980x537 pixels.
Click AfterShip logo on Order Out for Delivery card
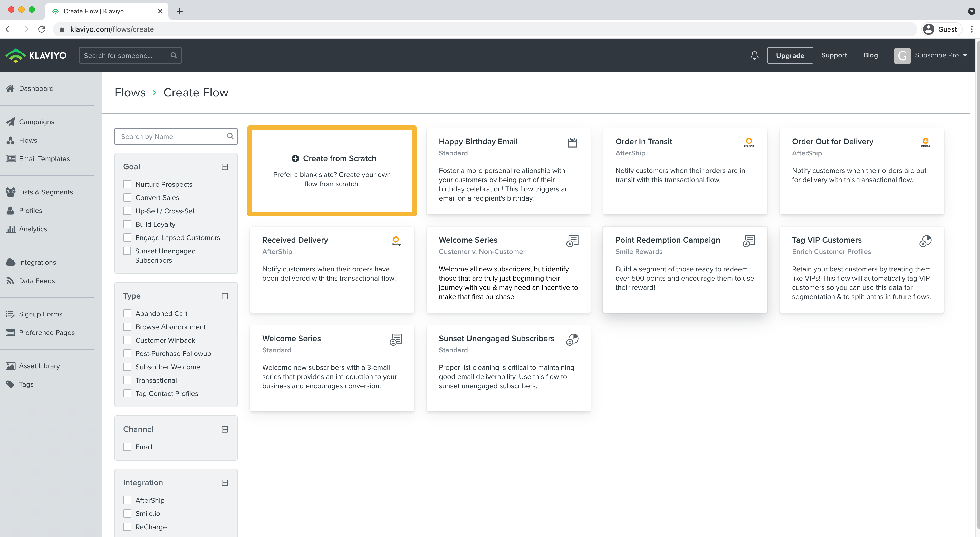coord(925,142)
